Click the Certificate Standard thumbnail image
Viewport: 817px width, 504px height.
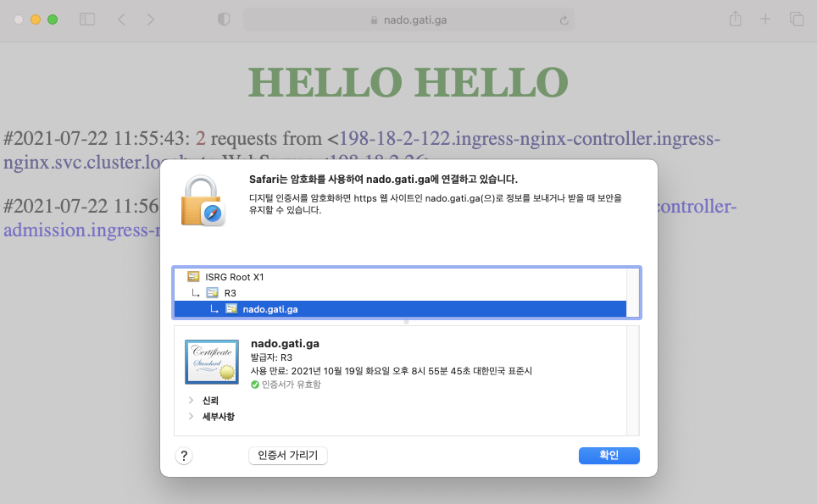tap(212, 362)
